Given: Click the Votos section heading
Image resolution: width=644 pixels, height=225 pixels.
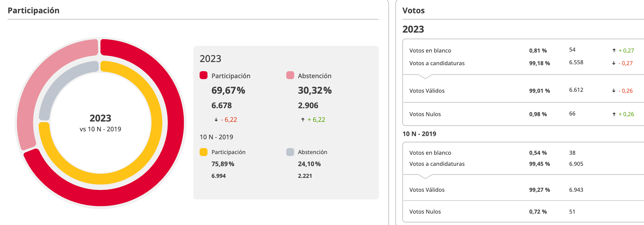Looking at the screenshot, I should click(413, 10).
